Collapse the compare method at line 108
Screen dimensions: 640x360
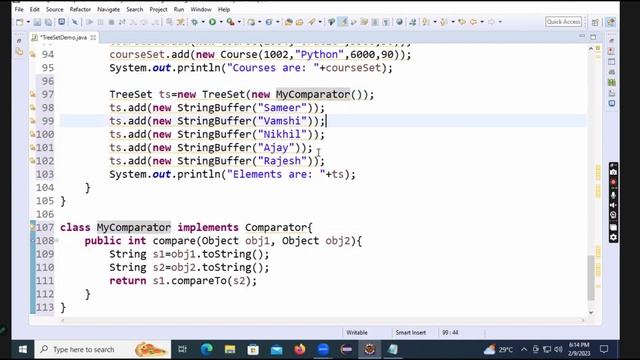(x=56, y=240)
